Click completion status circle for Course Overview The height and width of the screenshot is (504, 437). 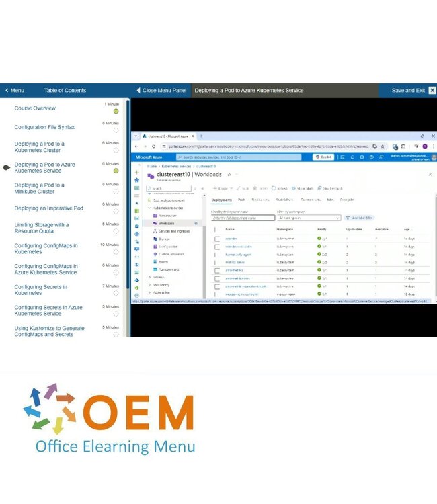116,112
